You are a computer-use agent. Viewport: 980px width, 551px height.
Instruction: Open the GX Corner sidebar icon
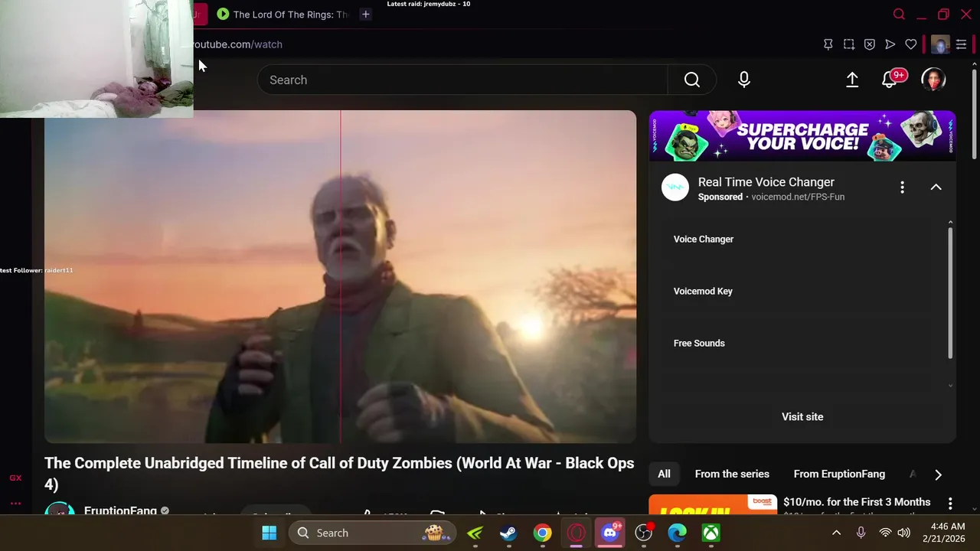(x=15, y=478)
